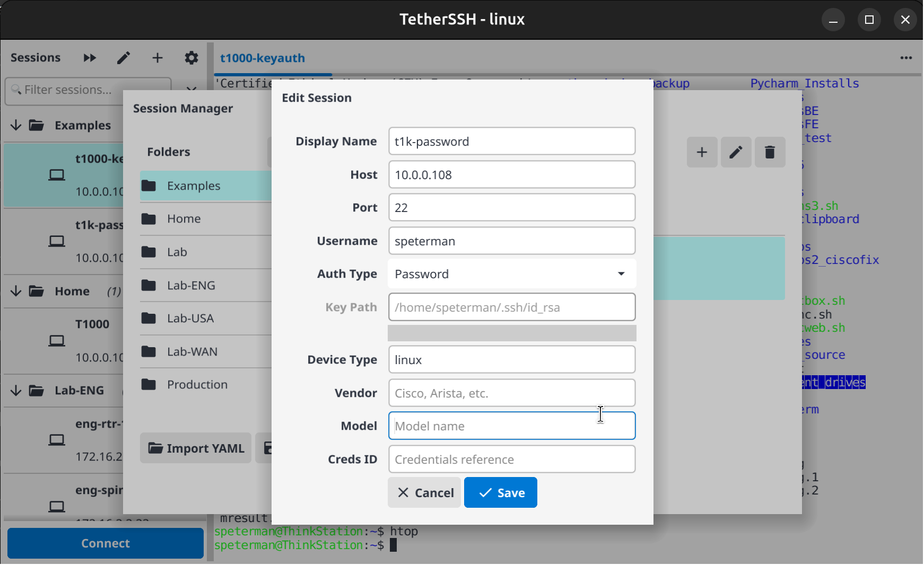This screenshot has width=924, height=565.
Task: Click the computer icon for eng-rtr session
Action: click(57, 440)
